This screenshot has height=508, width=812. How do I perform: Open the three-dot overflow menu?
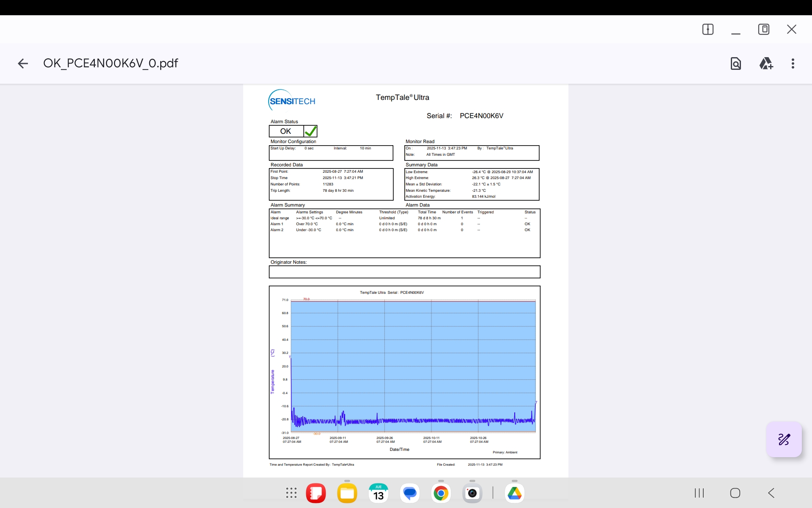click(x=793, y=63)
